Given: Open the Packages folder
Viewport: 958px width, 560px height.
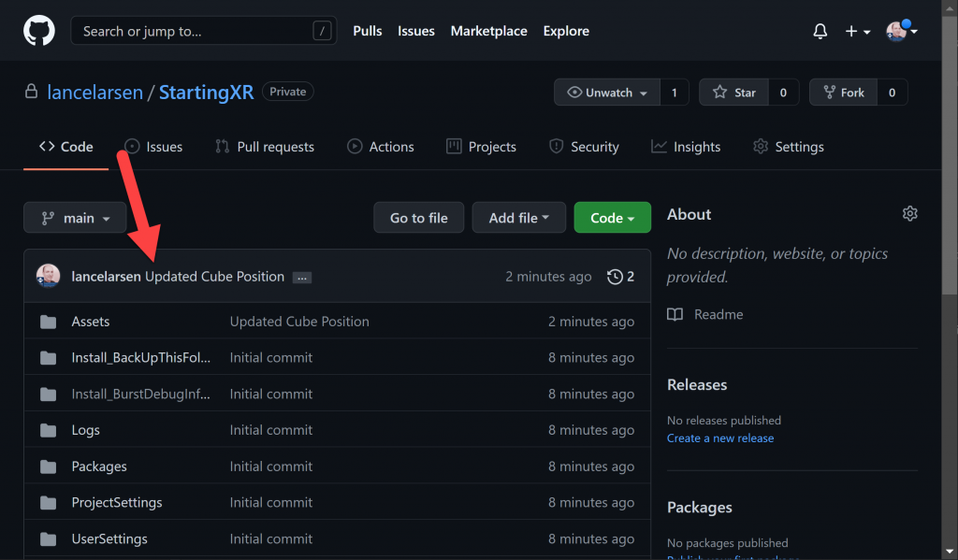Looking at the screenshot, I should [99, 467].
